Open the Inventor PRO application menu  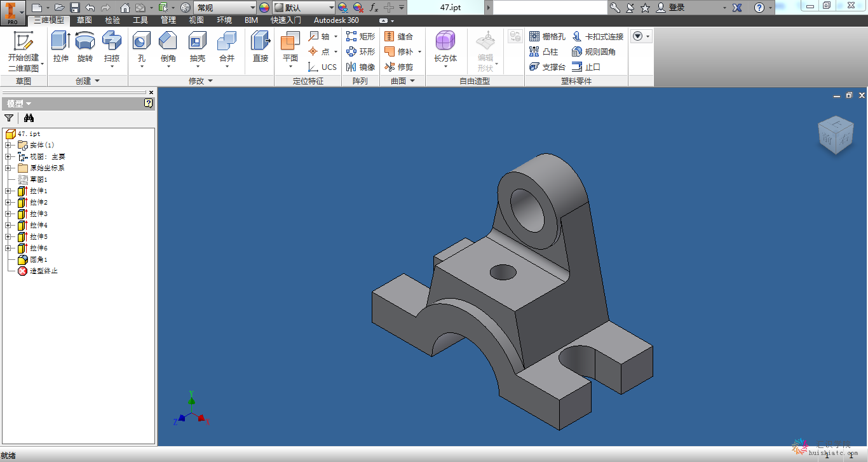(x=12, y=12)
